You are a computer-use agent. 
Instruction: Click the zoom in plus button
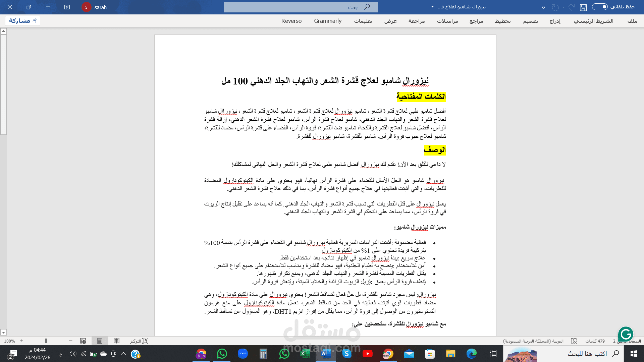point(21,341)
